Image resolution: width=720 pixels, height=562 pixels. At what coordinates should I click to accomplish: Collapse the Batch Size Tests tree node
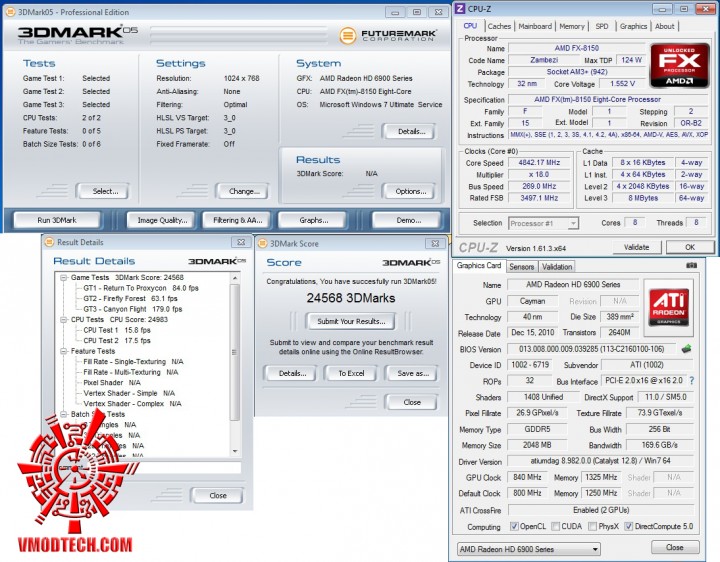[x=64, y=414]
